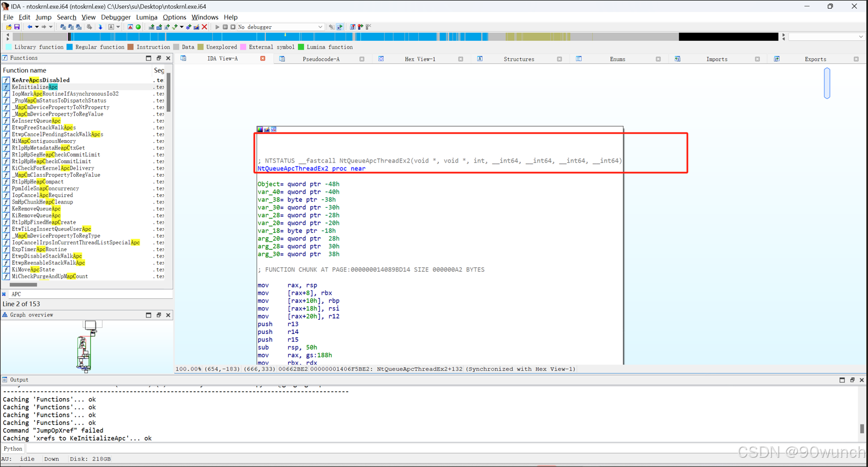Click the first copy icon after navigation arrows

point(63,27)
